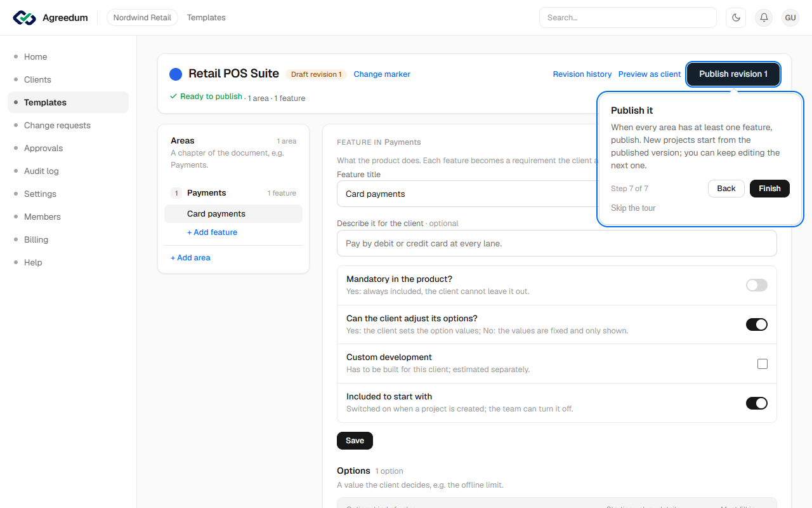
Task: Toggle dark mode moon icon
Action: (736, 18)
